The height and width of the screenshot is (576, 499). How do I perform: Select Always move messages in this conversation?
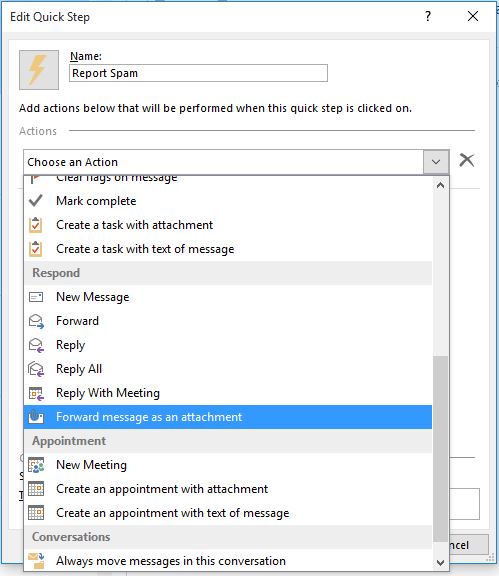[x=228, y=561]
